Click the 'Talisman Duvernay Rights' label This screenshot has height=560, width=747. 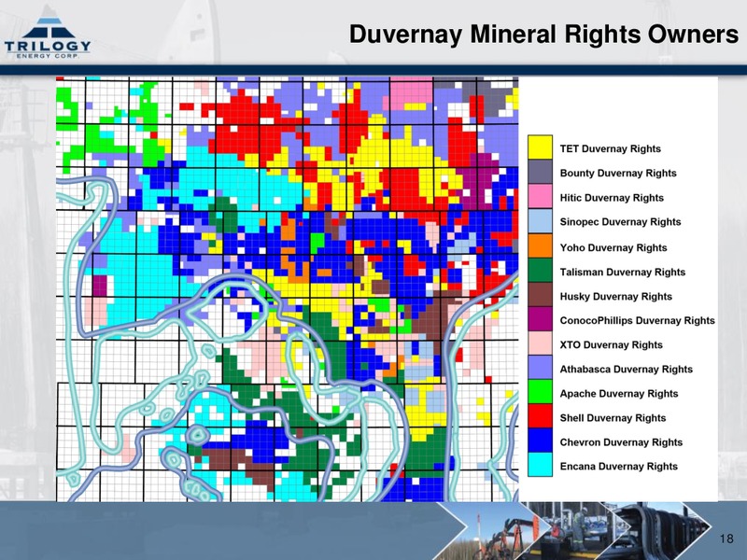coord(623,272)
